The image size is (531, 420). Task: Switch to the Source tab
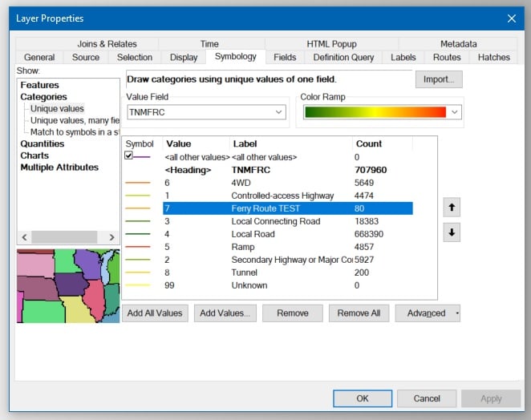pos(86,57)
